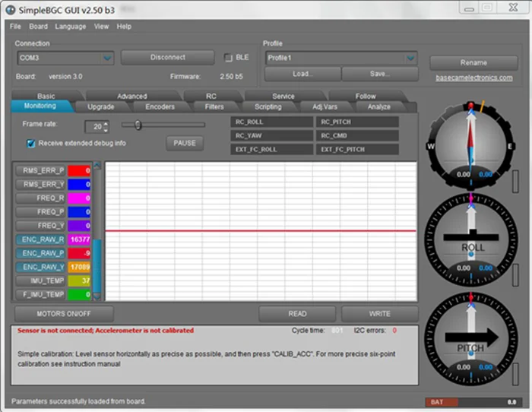Click the red RMS_ERR_P color box

tap(80, 170)
